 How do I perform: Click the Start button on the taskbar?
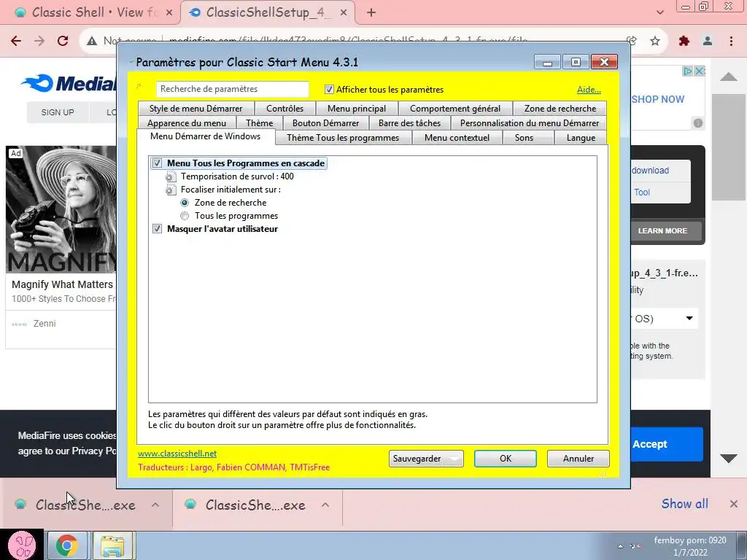tap(22, 545)
